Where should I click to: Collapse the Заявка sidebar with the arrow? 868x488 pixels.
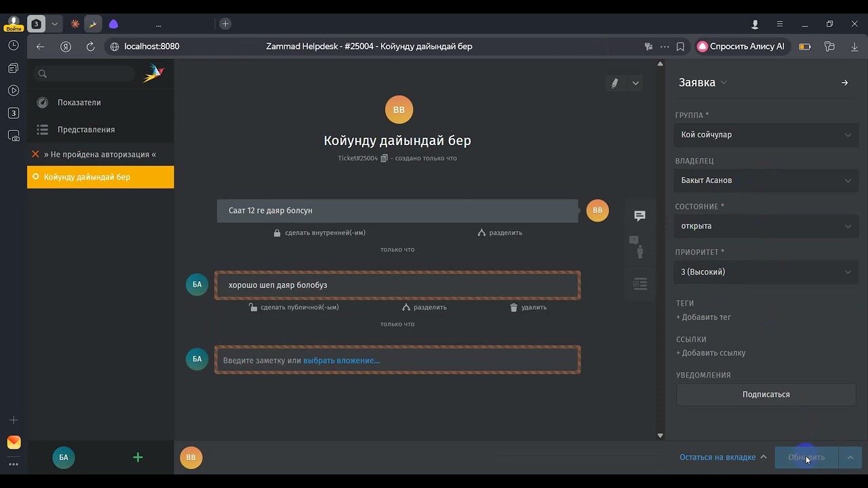pyautogui.click(x=844, y=83)
